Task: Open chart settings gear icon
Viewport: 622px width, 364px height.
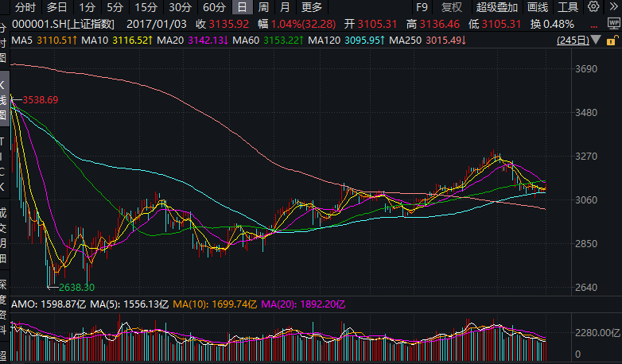Action: point(594,7)
